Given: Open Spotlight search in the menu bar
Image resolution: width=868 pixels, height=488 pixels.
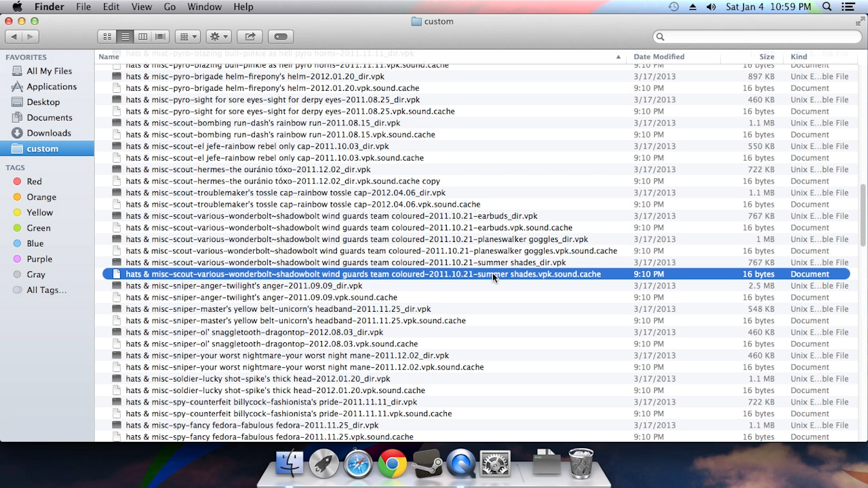Looking at the screenshot, I should [x=827, y=7].
